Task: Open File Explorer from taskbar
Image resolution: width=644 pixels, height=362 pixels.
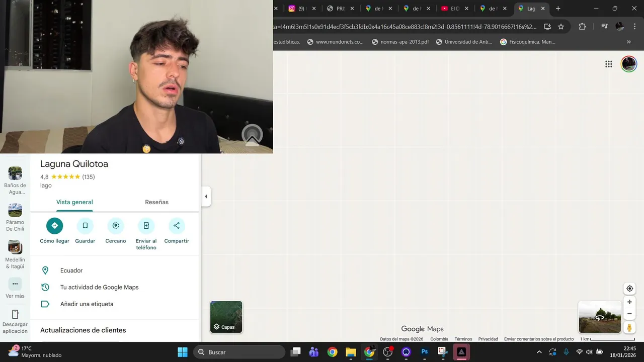Action: click(x=351, y=352)
